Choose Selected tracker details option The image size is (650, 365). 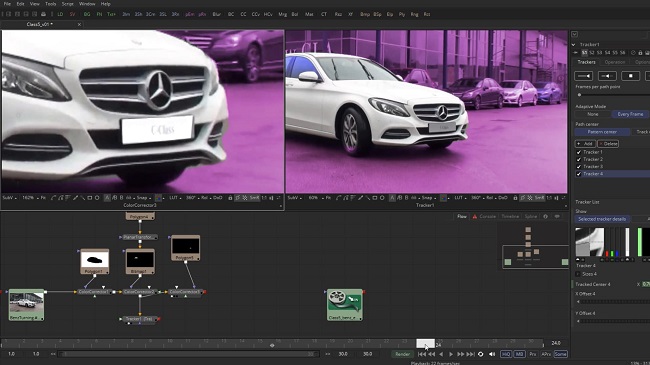click(x=602, y=219)
